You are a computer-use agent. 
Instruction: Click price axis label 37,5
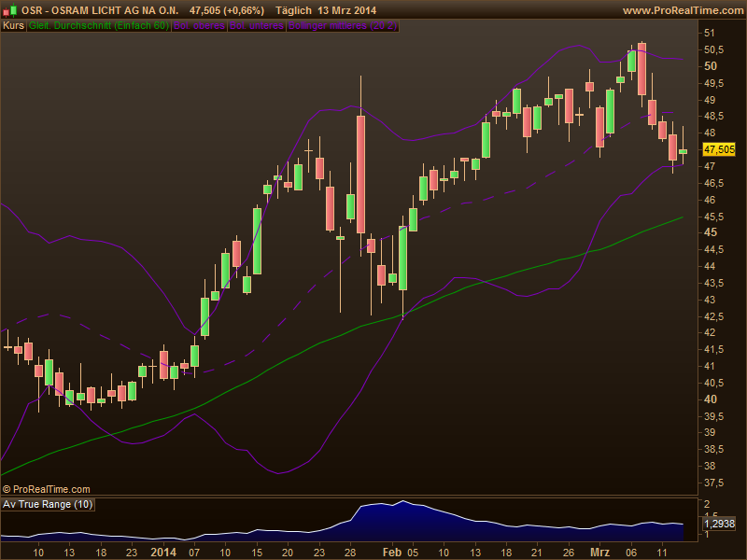[713, 483]
